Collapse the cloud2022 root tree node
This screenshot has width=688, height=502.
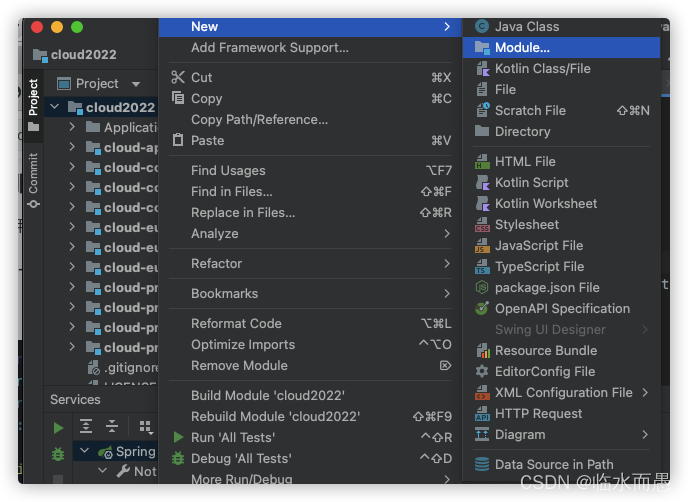tap(54, 107)
